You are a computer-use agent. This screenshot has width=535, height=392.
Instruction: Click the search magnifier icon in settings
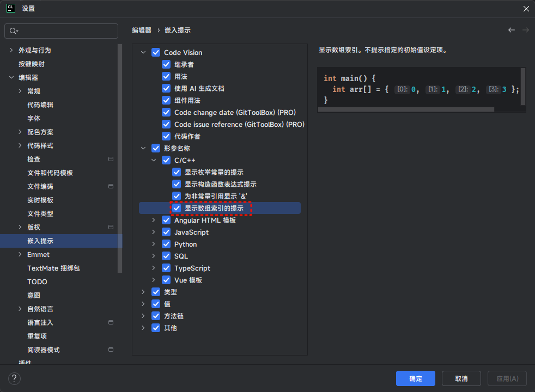[14, 31]
